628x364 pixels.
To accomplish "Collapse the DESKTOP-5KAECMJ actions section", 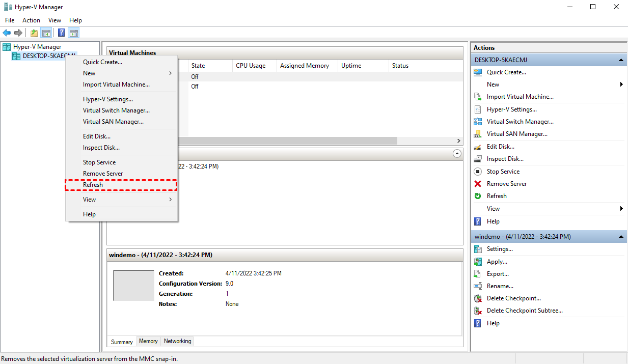I will pos(621,60).
